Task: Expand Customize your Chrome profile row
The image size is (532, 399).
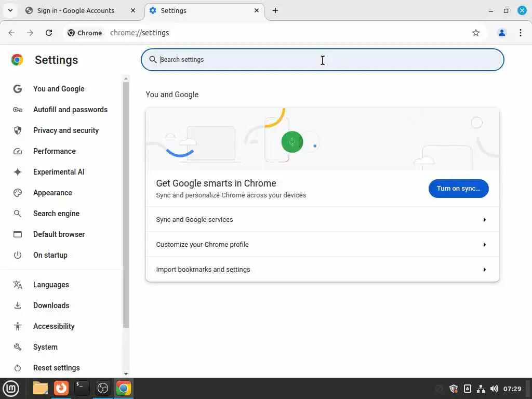Action: point(322,244)
